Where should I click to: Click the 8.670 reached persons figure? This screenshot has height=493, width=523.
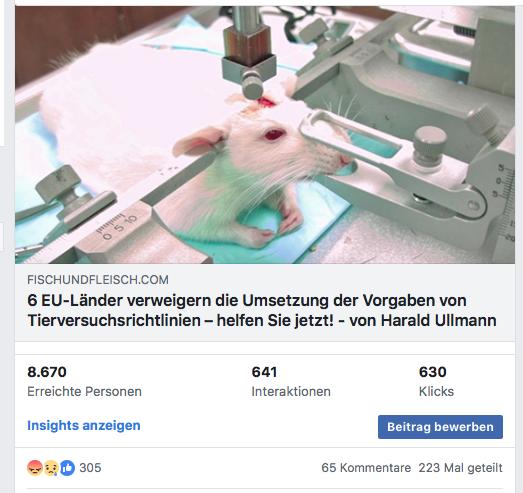pyautogui.click(x=47, y=372)
